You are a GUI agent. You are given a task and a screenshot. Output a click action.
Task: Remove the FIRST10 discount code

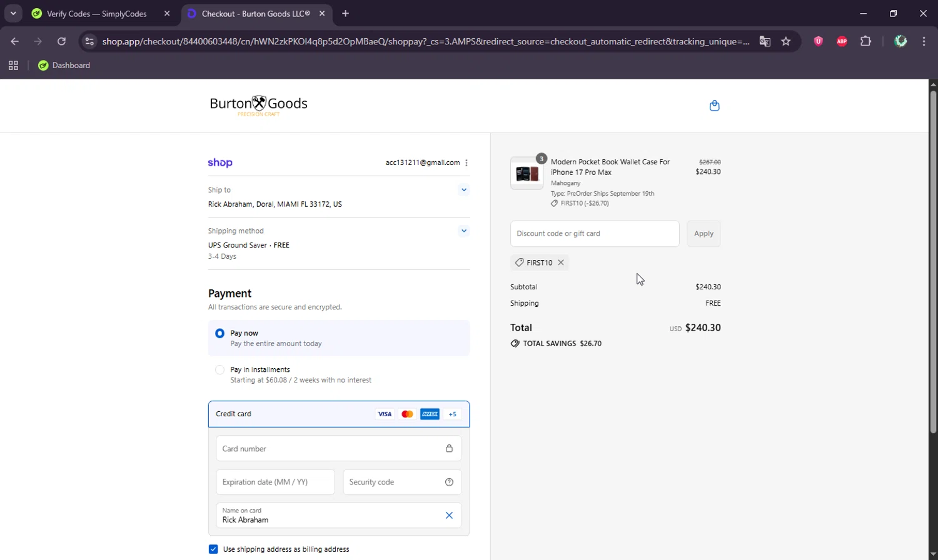pyautogui.click(x=561, y=262)
